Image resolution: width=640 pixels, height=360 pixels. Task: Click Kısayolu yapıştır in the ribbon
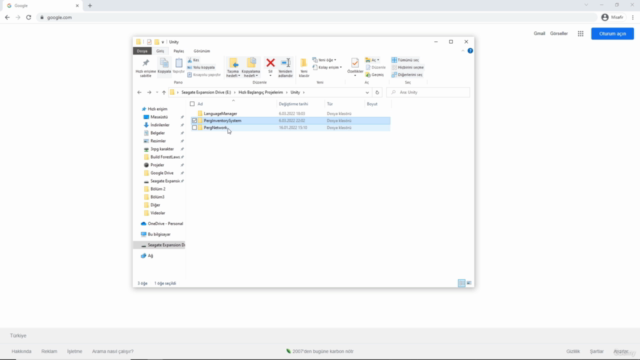point(204,75)
